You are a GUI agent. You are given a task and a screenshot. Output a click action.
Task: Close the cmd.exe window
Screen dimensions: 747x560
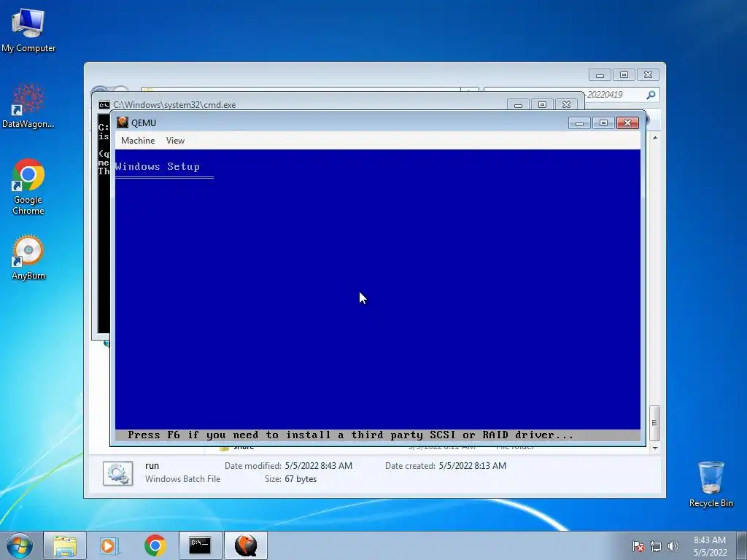tap(566, 105)
